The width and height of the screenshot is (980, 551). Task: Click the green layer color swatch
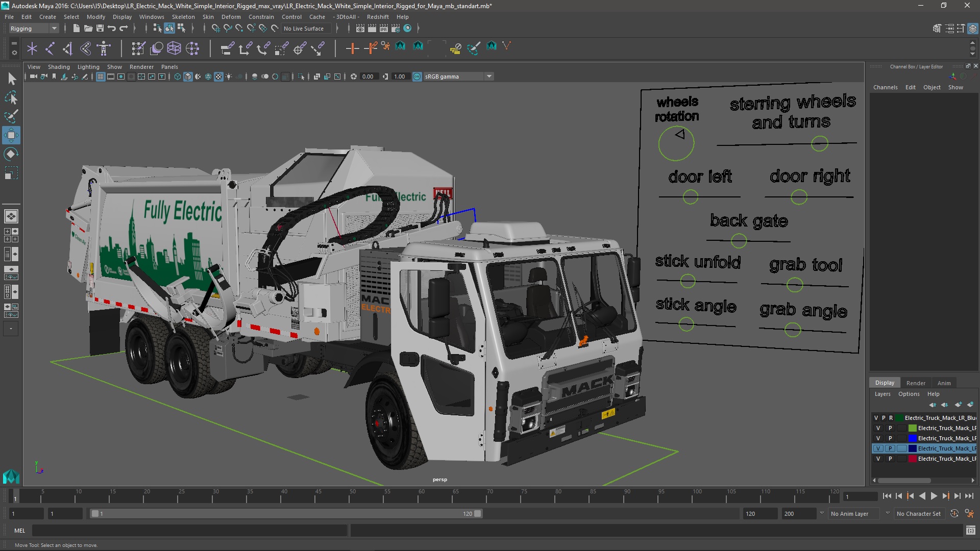pyautogui.click(x=912, y=428)
